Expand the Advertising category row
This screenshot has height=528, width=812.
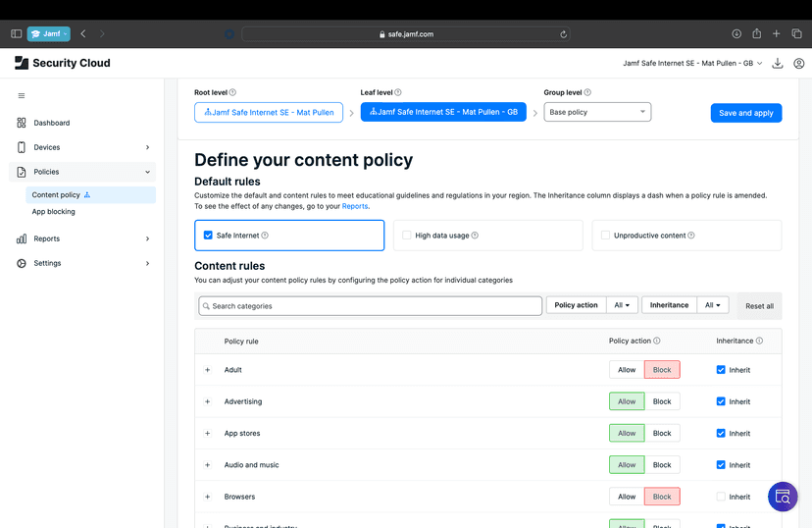[x=208, y=401]
